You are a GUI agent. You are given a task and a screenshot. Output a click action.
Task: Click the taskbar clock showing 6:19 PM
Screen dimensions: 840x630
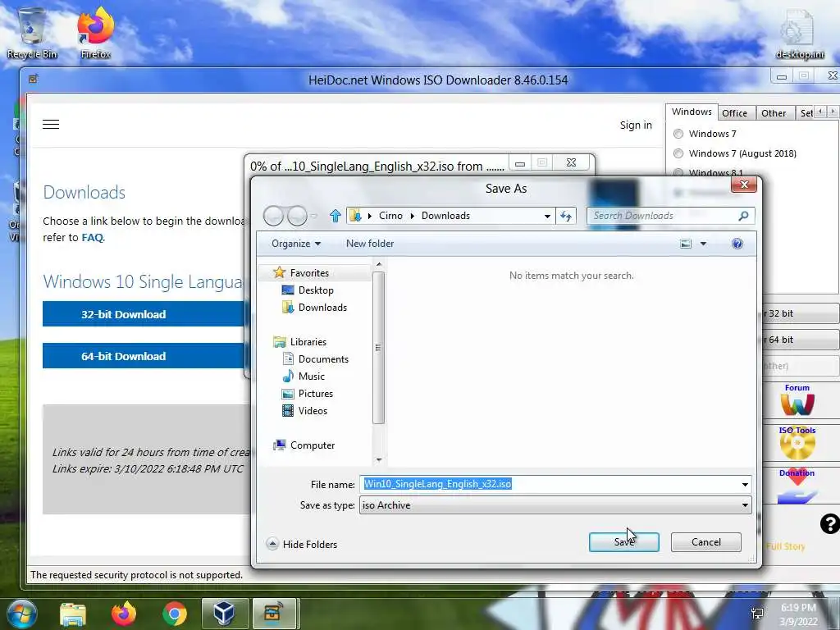[x=798, y=614]
